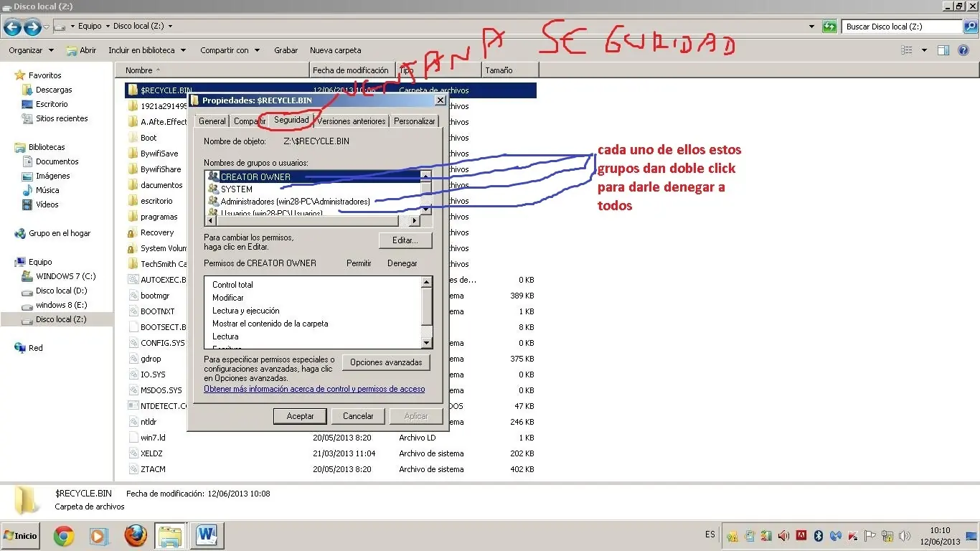Launch Firefox from the taskbar
The height and width of the screenshot is (551, 980).
135,535
